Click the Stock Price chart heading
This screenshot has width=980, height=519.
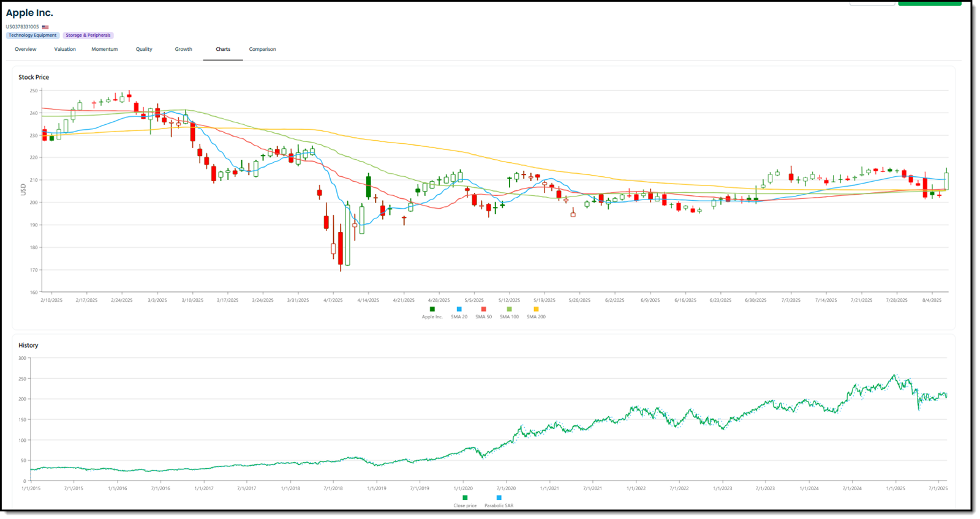pyautogui.click(x=34, y=77)
